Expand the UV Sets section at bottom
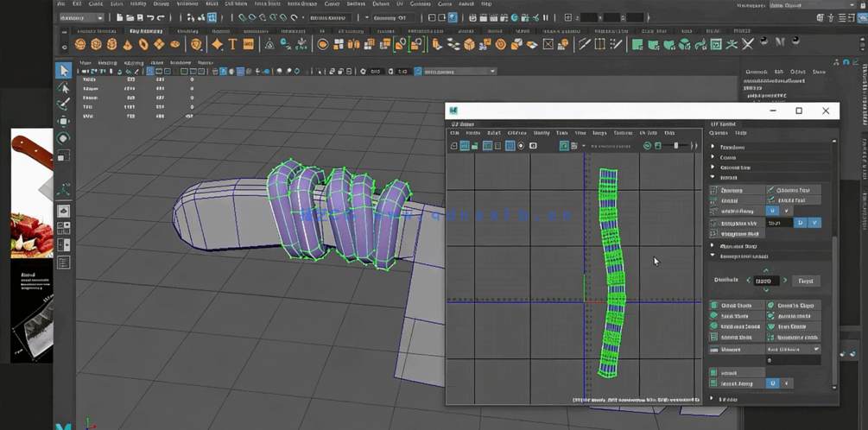This screenshot has width=868, height=430. click(713, 398)
